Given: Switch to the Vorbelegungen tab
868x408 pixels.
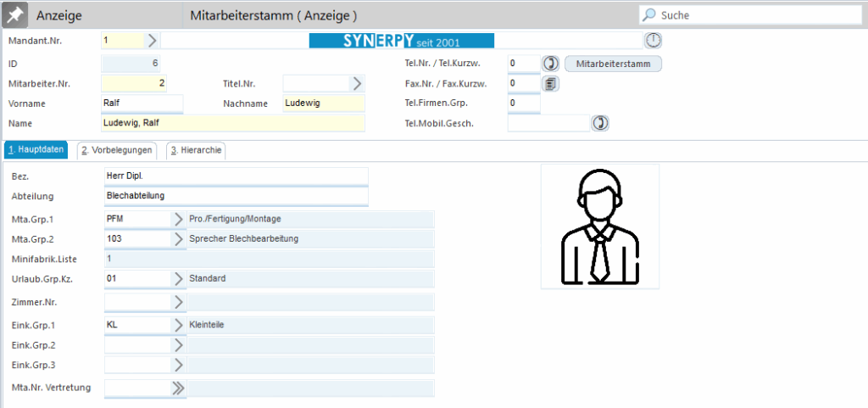Looking at the screenshot, I should pos(116,150).
